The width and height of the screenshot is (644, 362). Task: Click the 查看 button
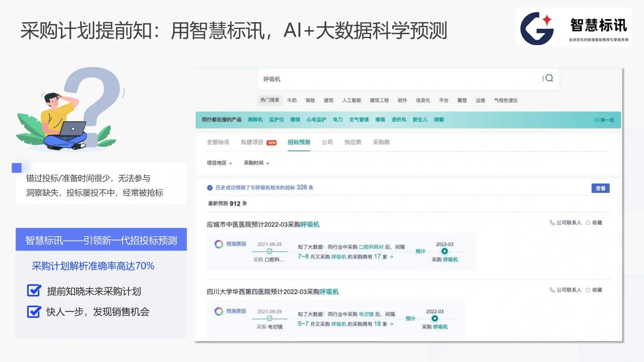click(600, 188)
